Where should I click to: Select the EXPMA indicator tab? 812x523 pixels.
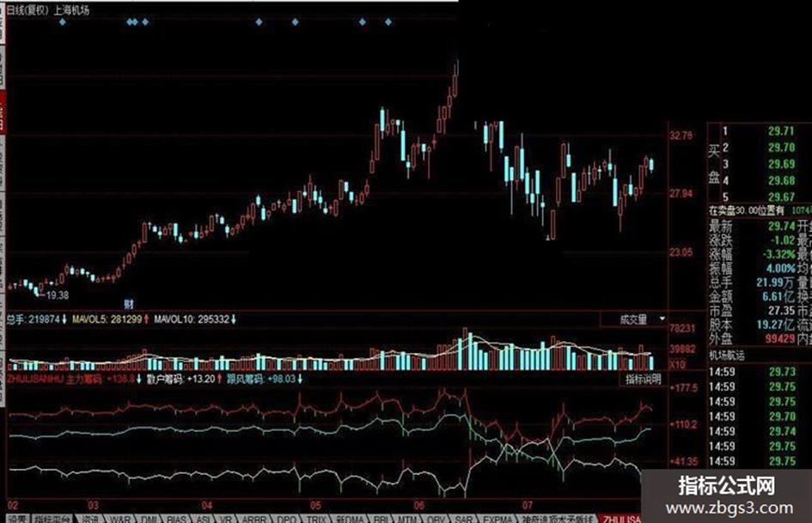pyautogui.click(x=498, y=519)
